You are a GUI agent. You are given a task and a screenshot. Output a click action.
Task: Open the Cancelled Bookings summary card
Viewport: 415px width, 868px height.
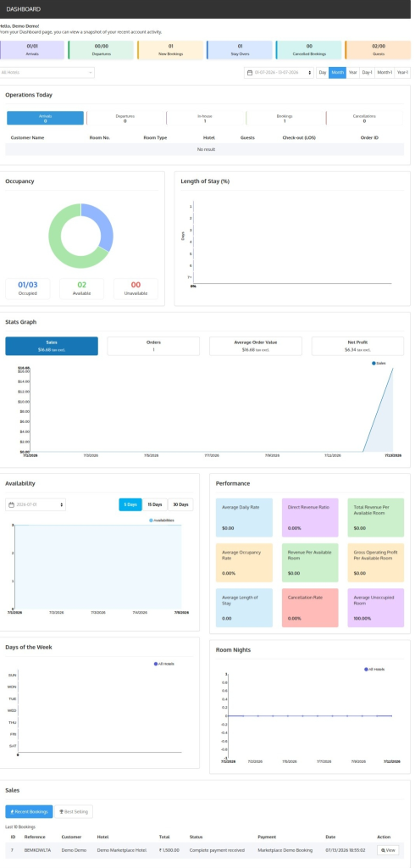309,50
